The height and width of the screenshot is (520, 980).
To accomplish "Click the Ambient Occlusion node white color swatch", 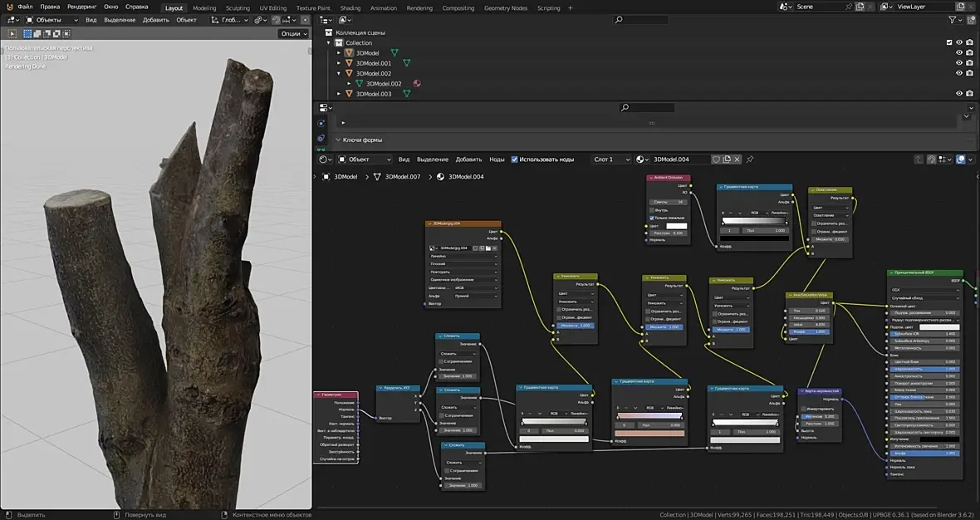I will click(x=676, y=226).
